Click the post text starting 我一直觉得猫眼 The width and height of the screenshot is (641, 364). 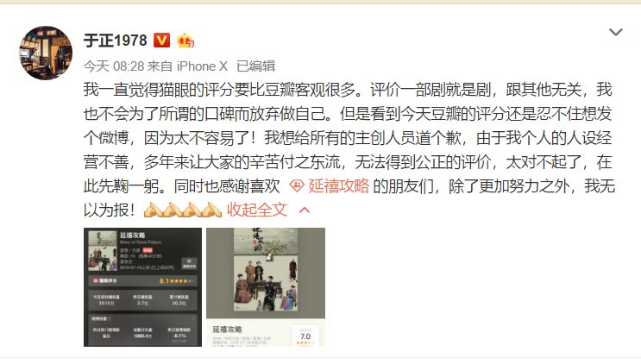tap(349, 149)
